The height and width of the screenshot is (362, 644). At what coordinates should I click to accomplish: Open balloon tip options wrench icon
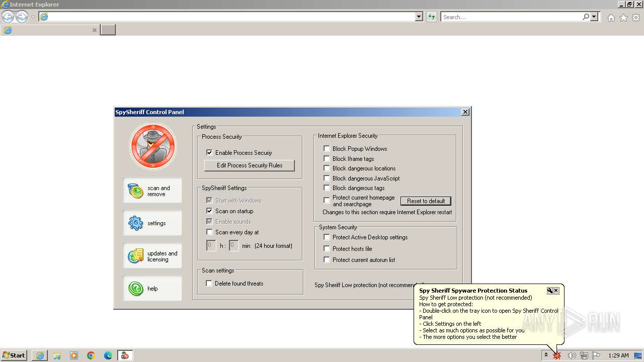tap(549, 291)
